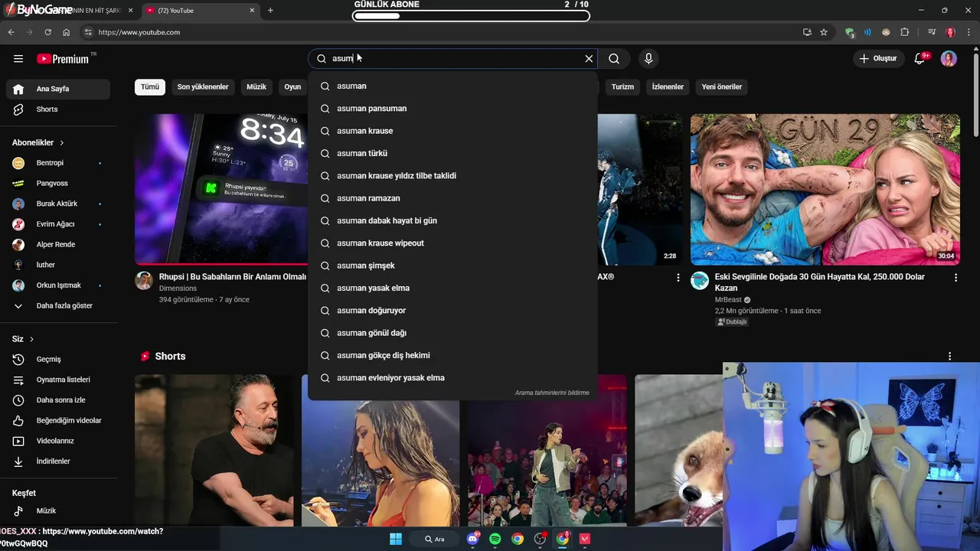Open Shorts section options menu
The height and width of the screenshot is (551, 980).
(x=949, y=357)
